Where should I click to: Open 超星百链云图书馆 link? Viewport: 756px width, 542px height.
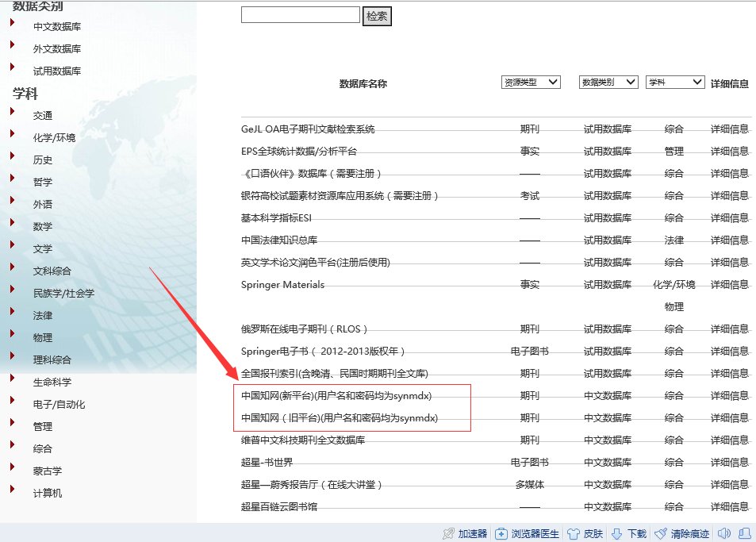[x=279, y=506]
